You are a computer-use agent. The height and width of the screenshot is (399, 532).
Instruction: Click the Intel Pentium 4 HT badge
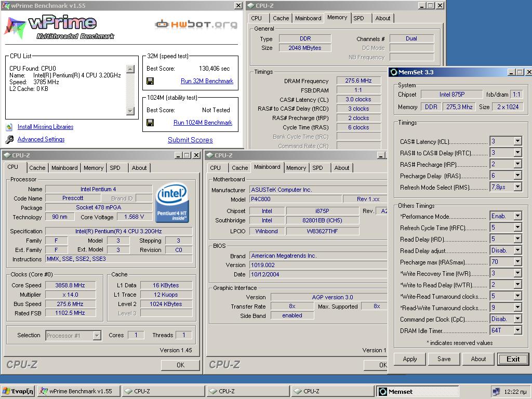click(172, 203)
